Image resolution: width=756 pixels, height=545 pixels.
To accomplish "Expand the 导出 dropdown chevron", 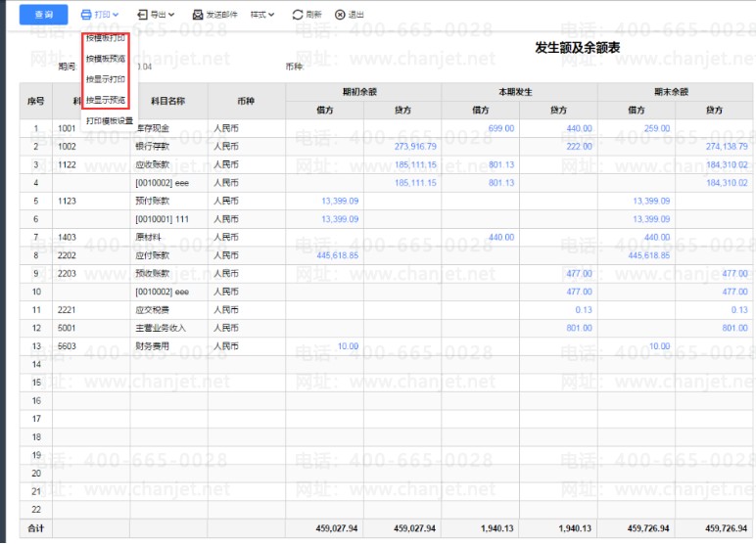I will point(171,15).
